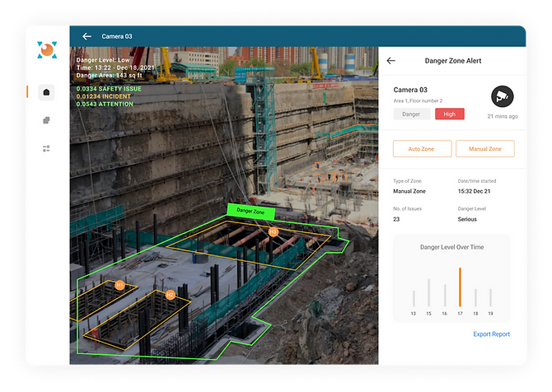Select the H2 hazard marker

click(170, 295)
